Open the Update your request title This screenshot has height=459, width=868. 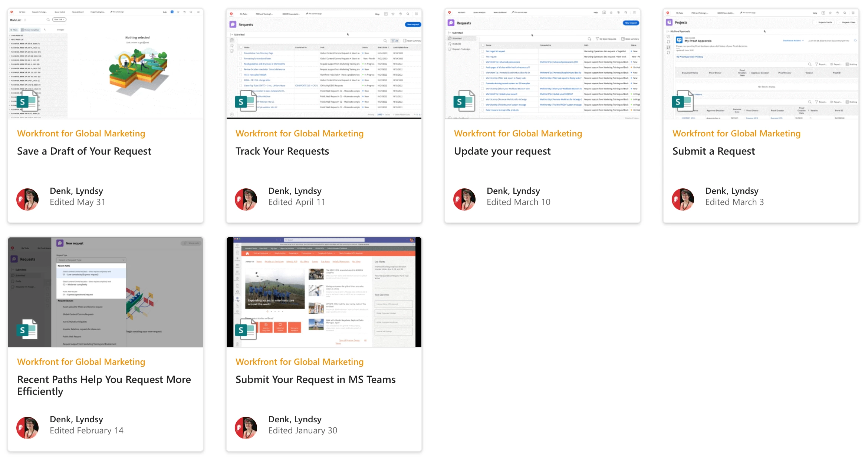502,151
